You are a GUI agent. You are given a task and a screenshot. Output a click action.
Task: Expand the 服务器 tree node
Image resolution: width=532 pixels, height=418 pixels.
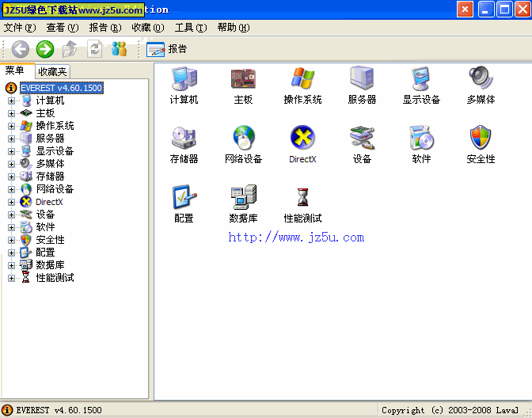(x=11, y=139)
